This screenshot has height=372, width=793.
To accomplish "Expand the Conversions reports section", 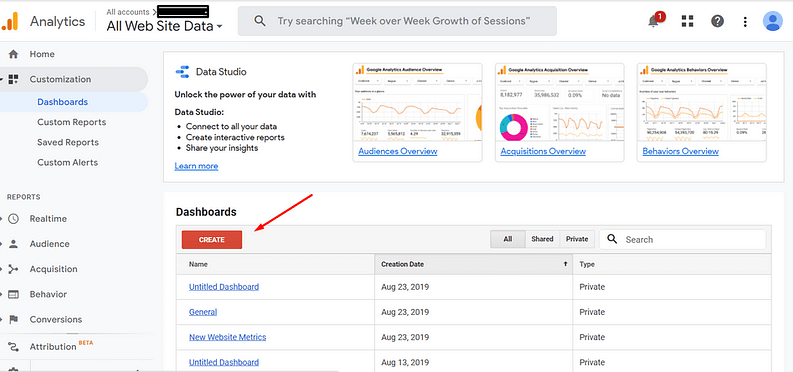I will tap(2, 319).
